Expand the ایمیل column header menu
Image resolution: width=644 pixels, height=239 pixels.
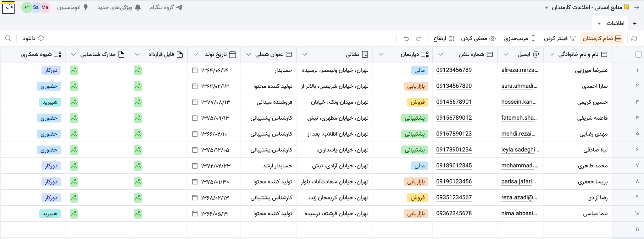pyautogui.click(x=506, y=54)
